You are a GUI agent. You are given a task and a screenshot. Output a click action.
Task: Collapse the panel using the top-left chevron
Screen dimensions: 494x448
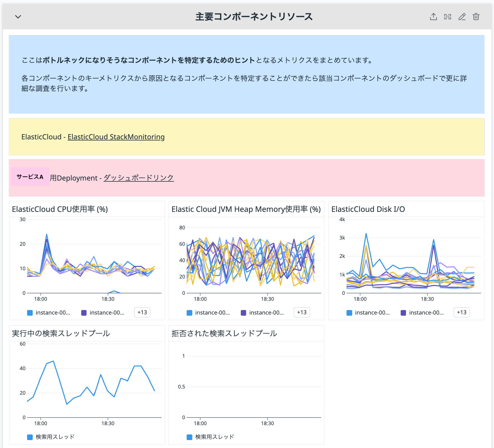pyautogui.click(x=18, y=17)
